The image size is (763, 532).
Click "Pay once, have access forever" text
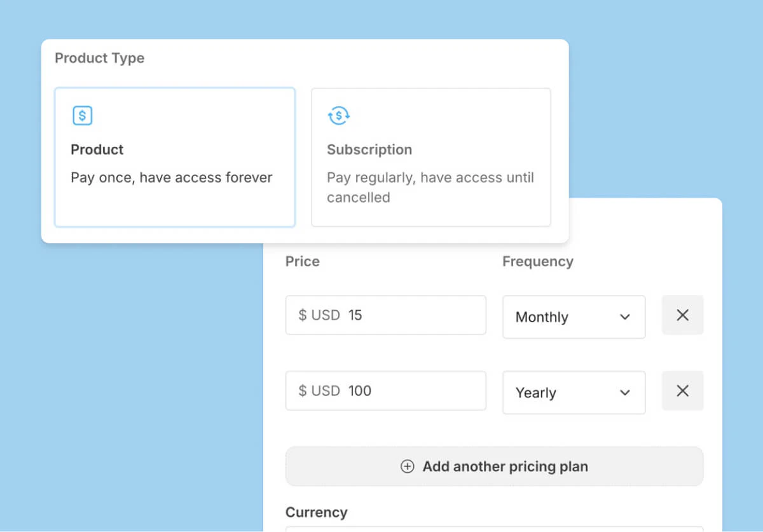tap(171, 177)
